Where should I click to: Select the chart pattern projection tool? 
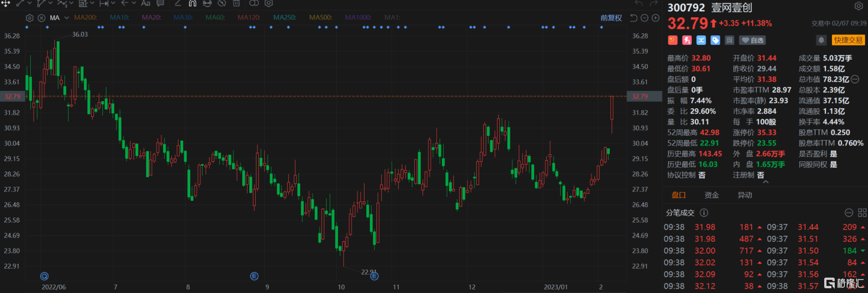83,4
